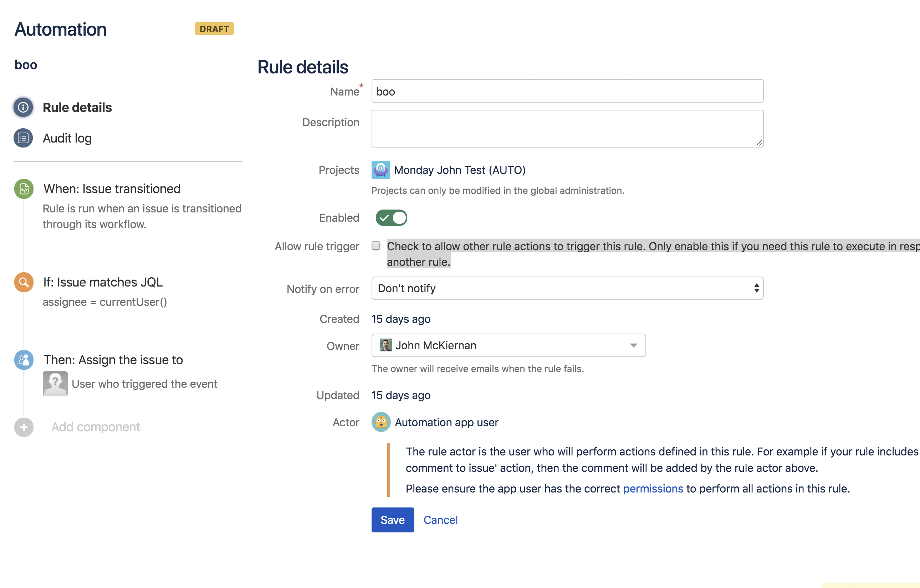Click John McKiernan in Owner selector
The width and height of the screenshot is (920, 588).
tap(435, 346)
